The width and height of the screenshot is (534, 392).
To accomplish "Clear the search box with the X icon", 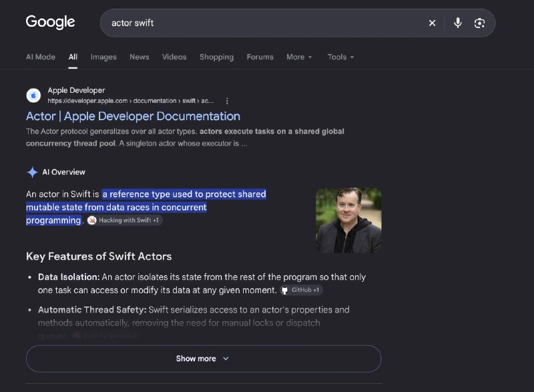I will (432, 23).
